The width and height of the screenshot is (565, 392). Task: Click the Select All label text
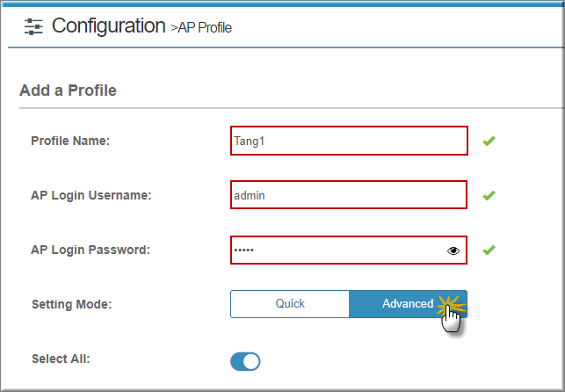point(61,359)
